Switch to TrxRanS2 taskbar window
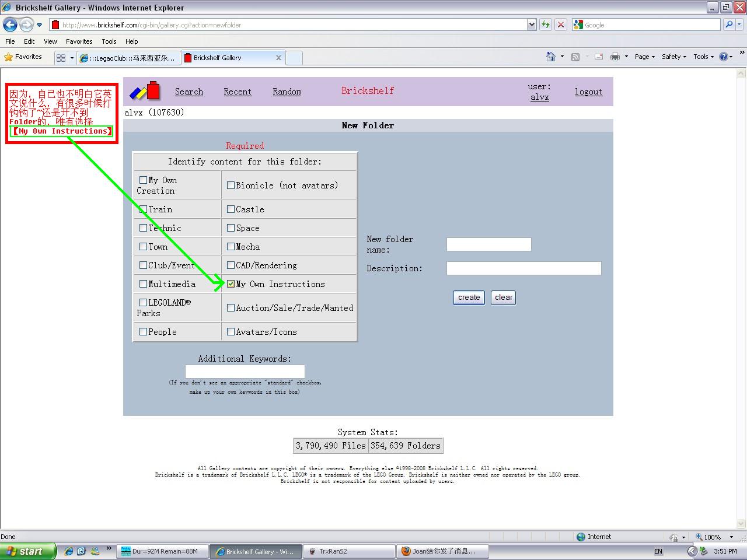 coord(349,551)
